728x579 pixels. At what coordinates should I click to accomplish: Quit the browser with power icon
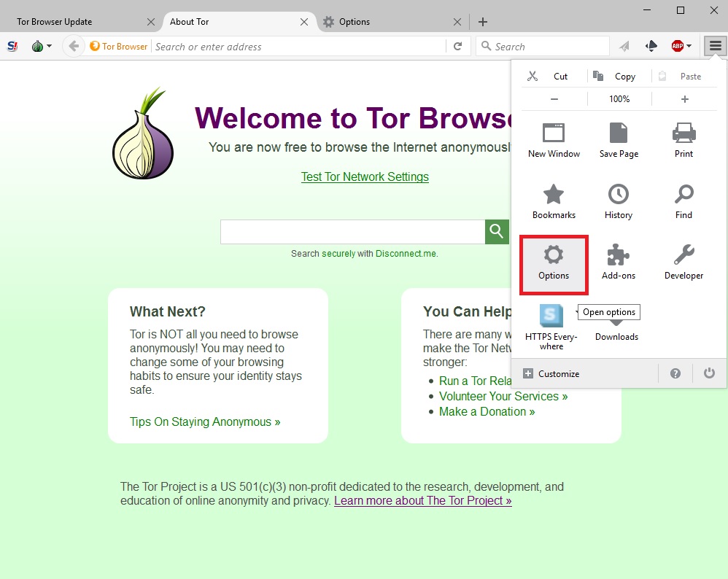(709, 373)
